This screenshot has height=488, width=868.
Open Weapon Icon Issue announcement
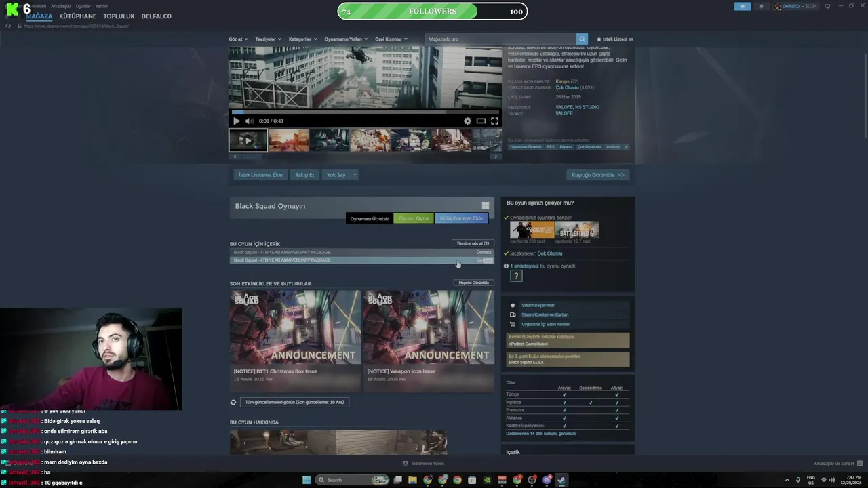(429, 341)
